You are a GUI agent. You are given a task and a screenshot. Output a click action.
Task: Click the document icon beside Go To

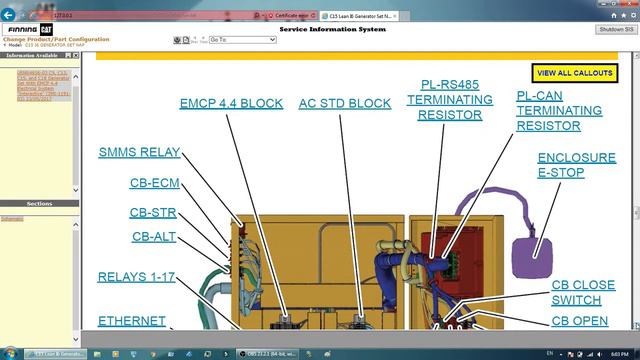coord(186,40)
